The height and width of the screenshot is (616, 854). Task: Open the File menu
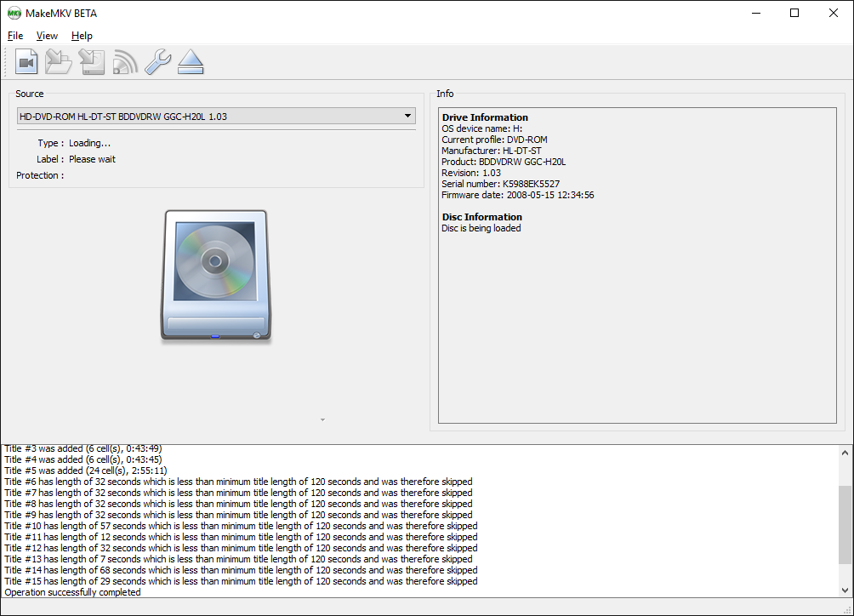[x=15, y=36]
